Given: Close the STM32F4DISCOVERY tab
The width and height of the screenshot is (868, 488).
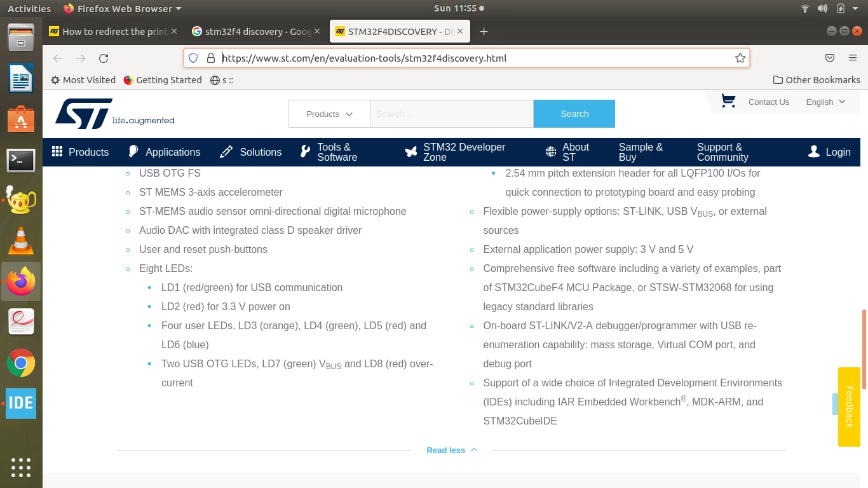Looking at the screenshot, I should pos(461,31).
